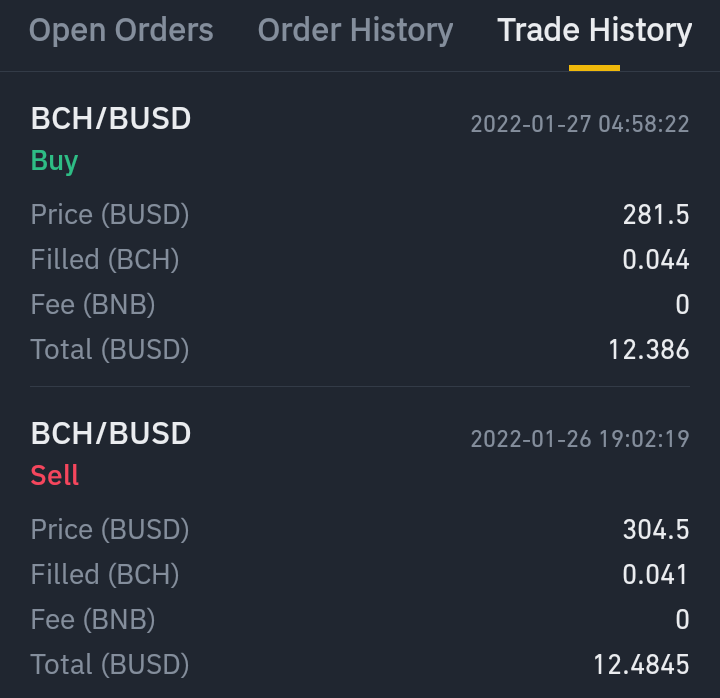Click the red Sell label
720x698 pixels.
55,475
